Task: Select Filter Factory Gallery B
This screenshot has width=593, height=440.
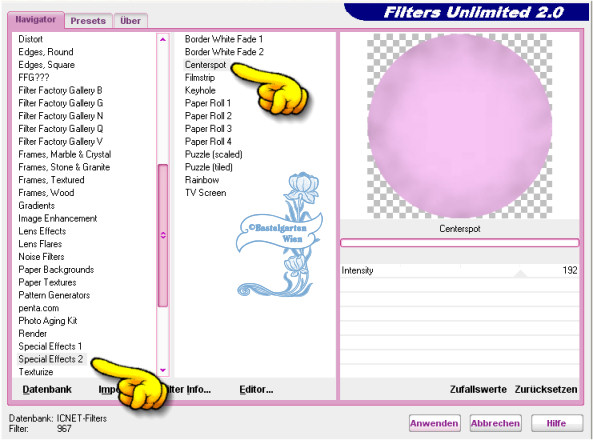Action: point(61,90)
